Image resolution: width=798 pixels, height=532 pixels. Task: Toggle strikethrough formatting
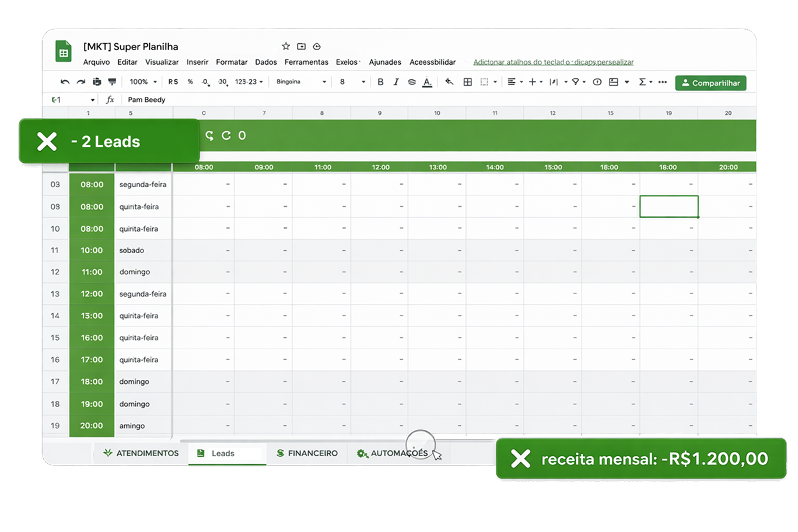coord(411,82)
